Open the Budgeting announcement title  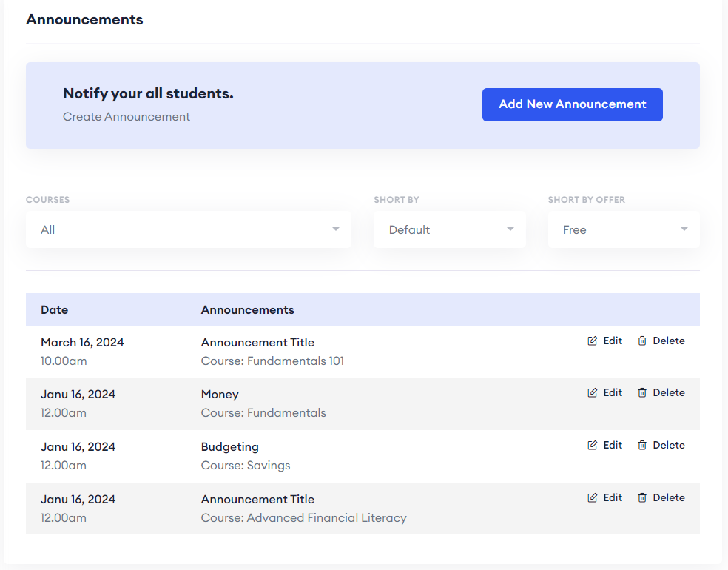pos(229,446)
